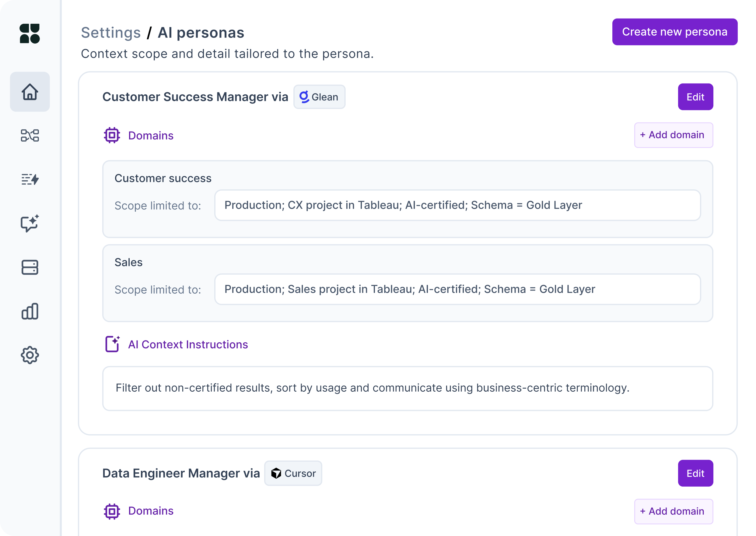Open the query activity panel in the sidebar
The height and width of the screenshot is (536, 756).
click(x=30, y=179)
